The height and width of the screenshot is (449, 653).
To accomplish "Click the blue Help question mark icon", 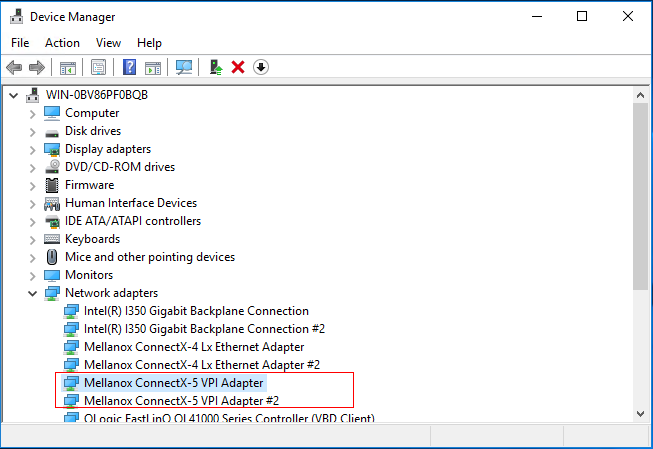I will point(130,67).
